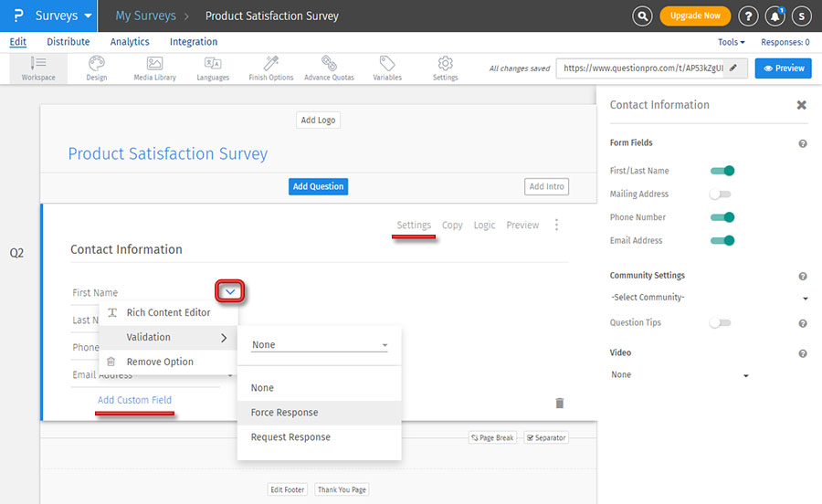
Task: Choose Force Response validation option
Action: 285,413
